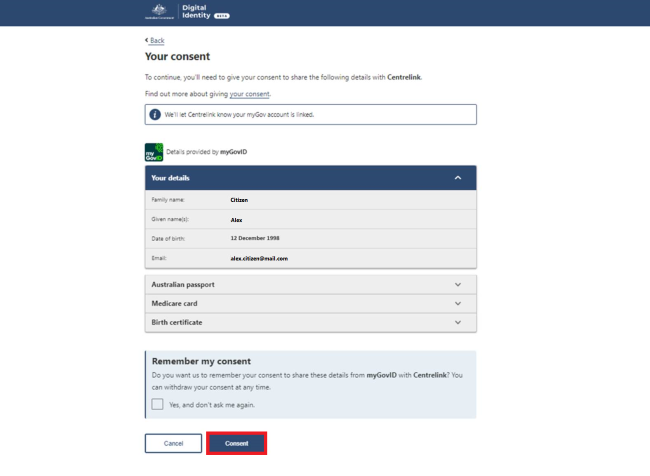Click the Your details header title
The height and width of the screenshot is (476, 650).
[170, 178]
